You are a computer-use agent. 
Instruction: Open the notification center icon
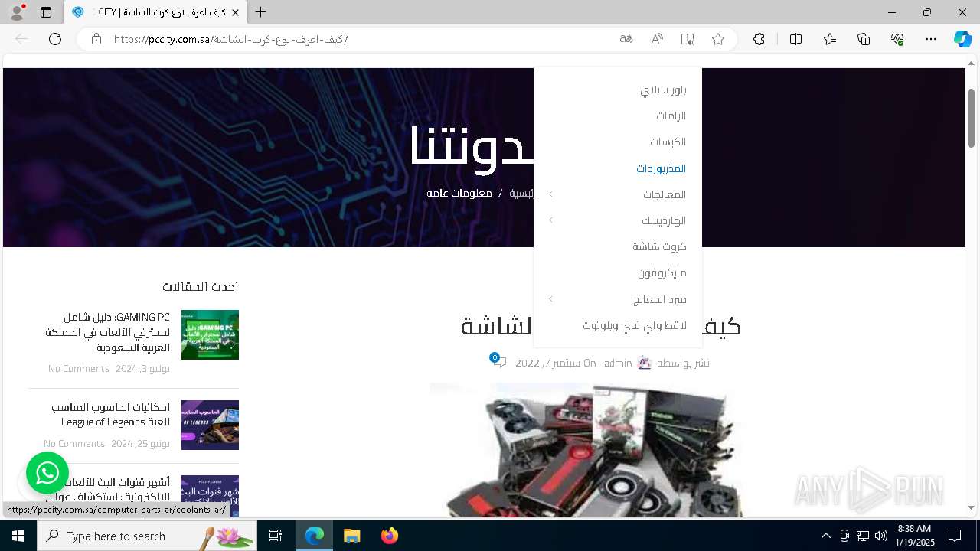point(955,536)
